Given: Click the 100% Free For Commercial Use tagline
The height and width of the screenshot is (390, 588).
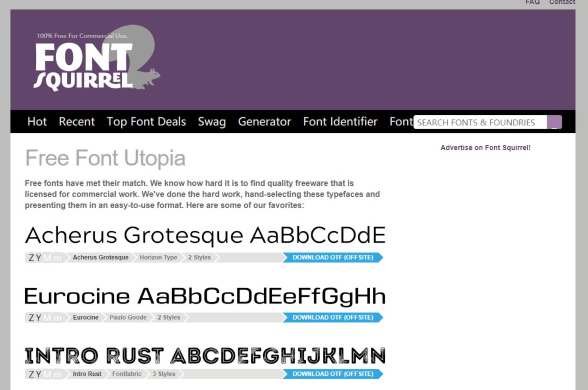Looking at the screenshot, I should click(x=82, y=36).
